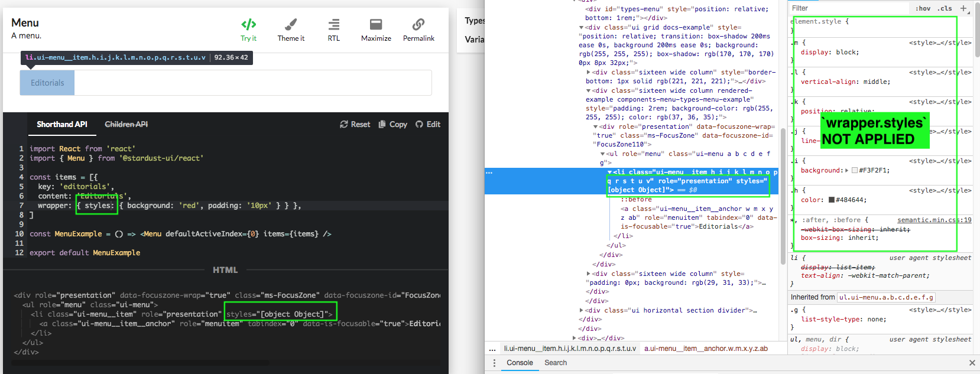The height and width of the screenshot is (374, 980).
Task: Click text-align: -webkit-match-parent declaration
Action: (x=865, y=276)
